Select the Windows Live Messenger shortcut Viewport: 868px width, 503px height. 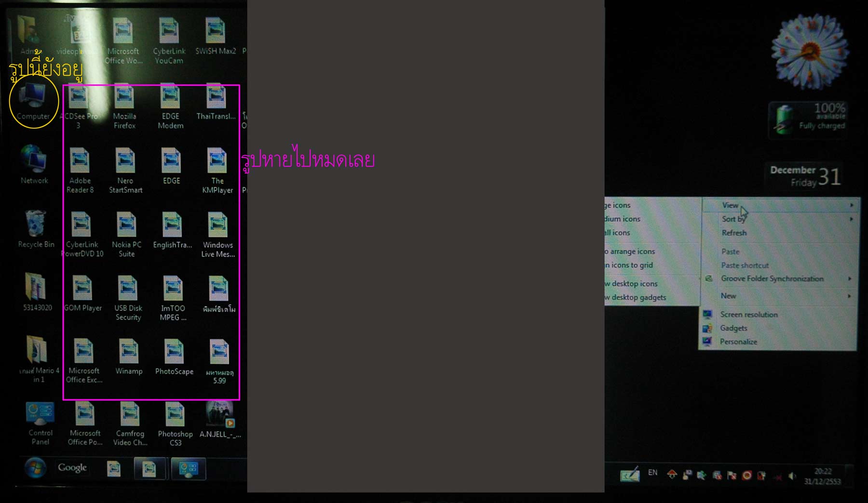(218, 235)
